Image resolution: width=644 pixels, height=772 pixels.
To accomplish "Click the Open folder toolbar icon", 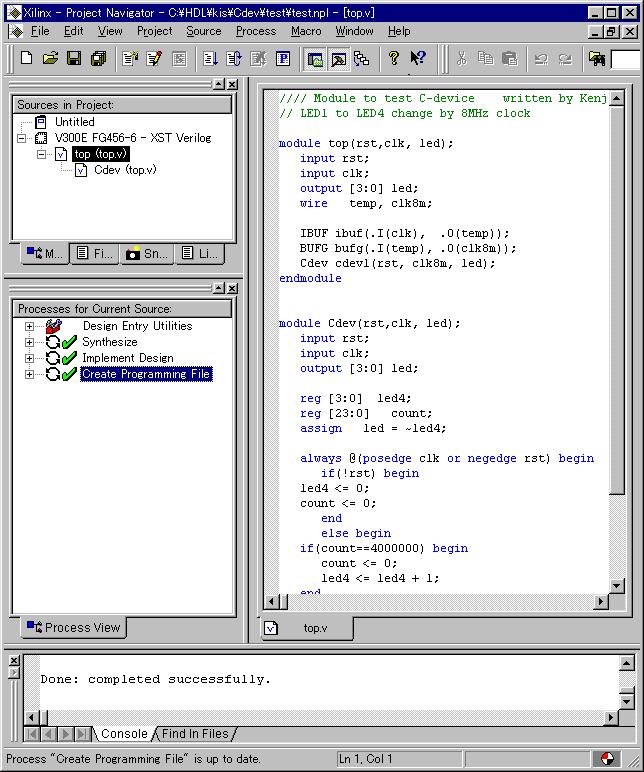I will coord(50,59).
